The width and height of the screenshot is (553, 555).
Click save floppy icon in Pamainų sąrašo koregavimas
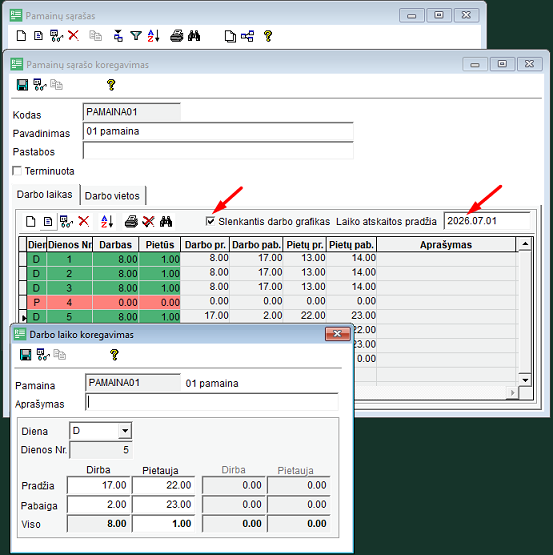(x=22, y=85)
